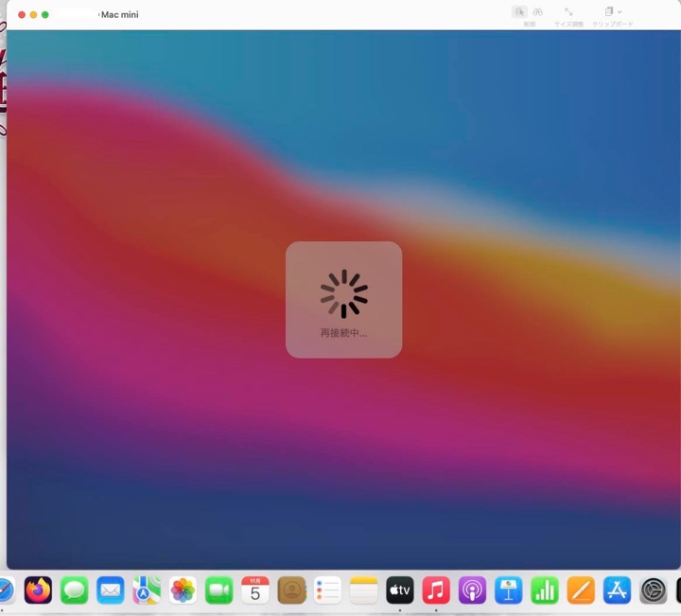Open Contacts app in the Dock
The height and width of the screenshot is (616, 681).
pyautogui.click(x=291, y=590)
